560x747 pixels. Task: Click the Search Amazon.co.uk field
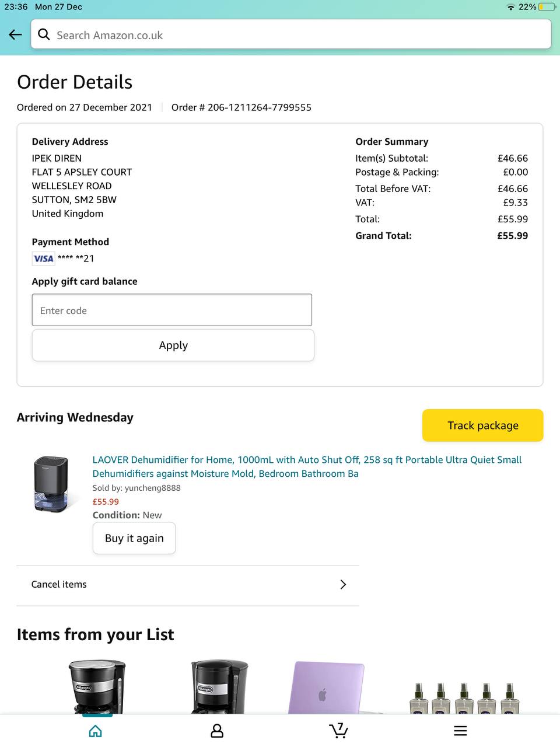(297, 35)
